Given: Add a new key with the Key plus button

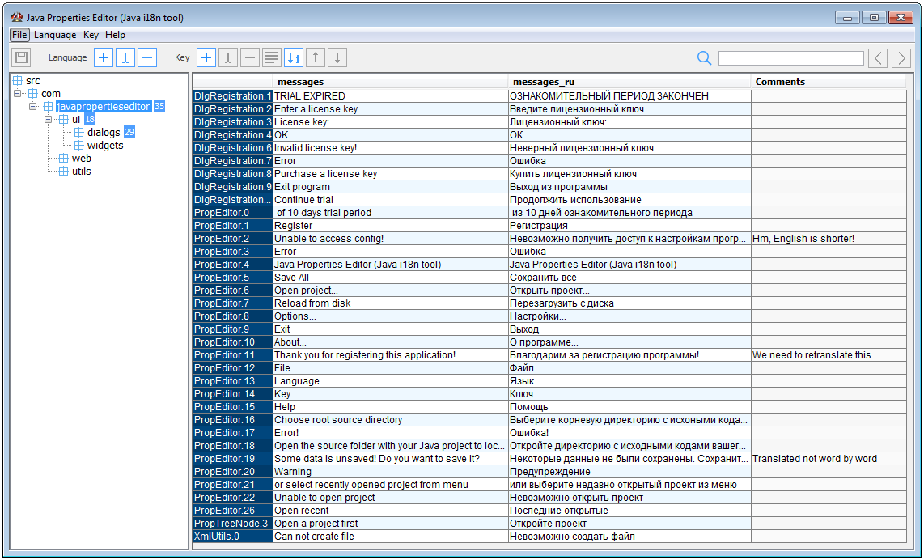Looking at the screenshot, I should pyautogui.click(x=206, y=57).
